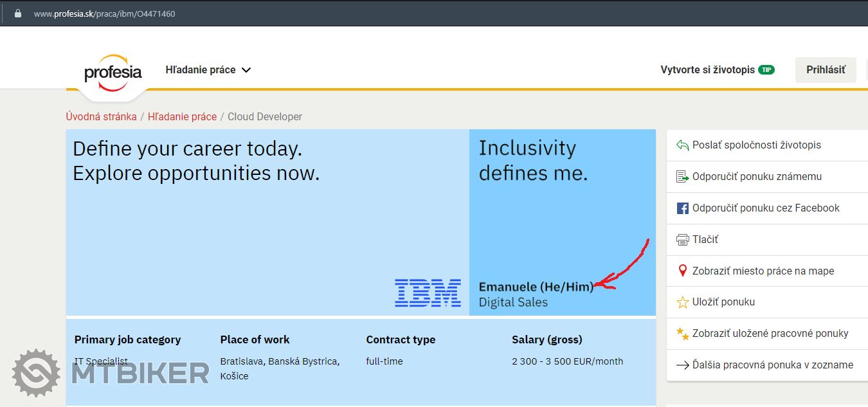Click the star icon for Uložiť ponuku
Image resolution: width=868 pixels, height=407 pixels.
pos(682,302)
